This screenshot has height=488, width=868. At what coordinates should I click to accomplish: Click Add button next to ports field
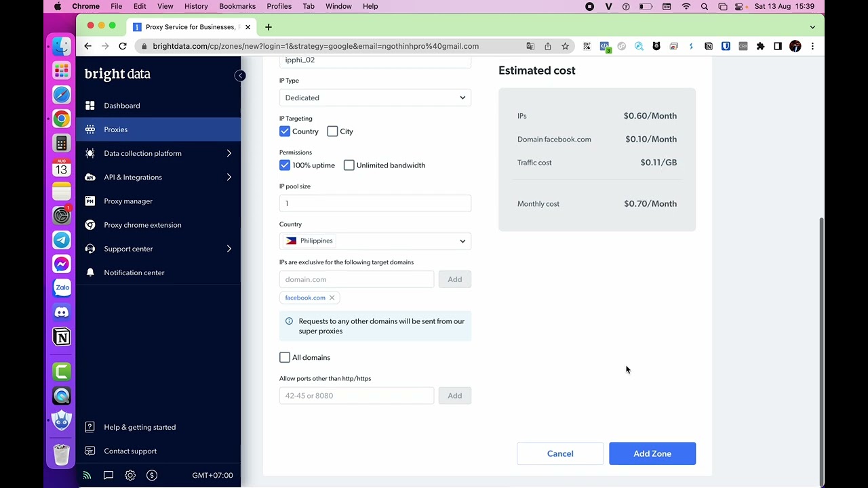click(455, 396)
